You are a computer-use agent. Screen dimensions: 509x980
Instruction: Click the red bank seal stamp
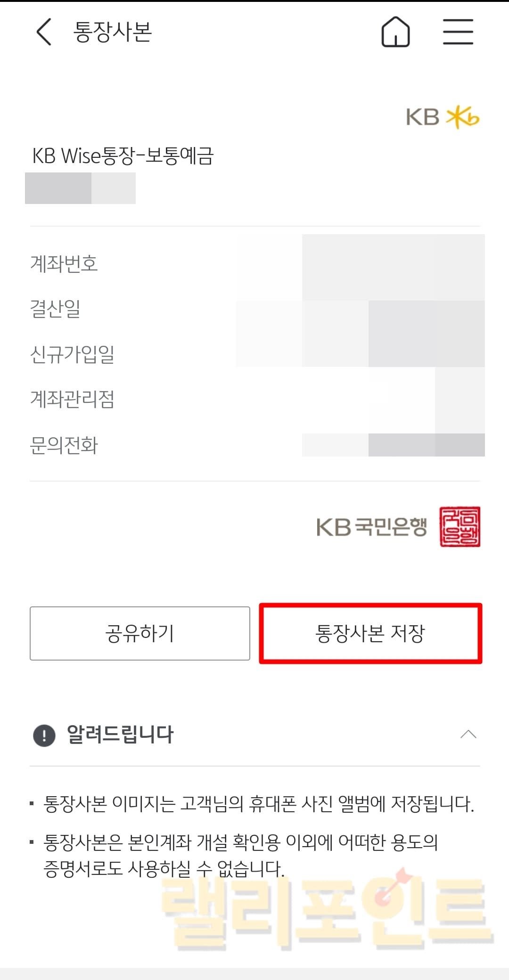tap(460, 527)
